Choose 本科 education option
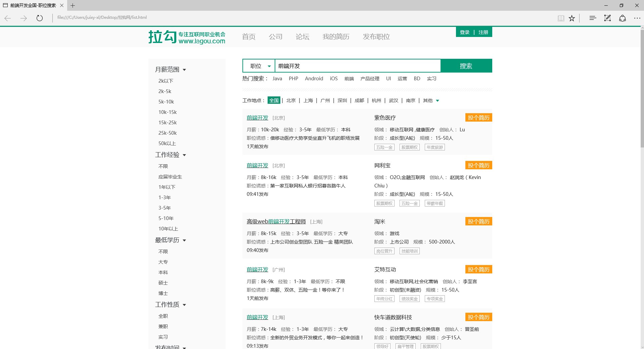The image size is (644, 349). pos(163,272)
